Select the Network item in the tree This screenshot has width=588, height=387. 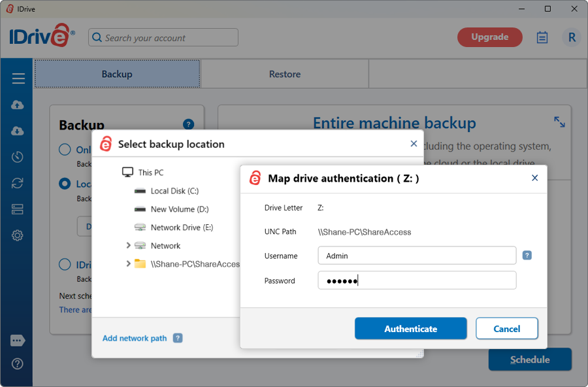click(157, 246)
